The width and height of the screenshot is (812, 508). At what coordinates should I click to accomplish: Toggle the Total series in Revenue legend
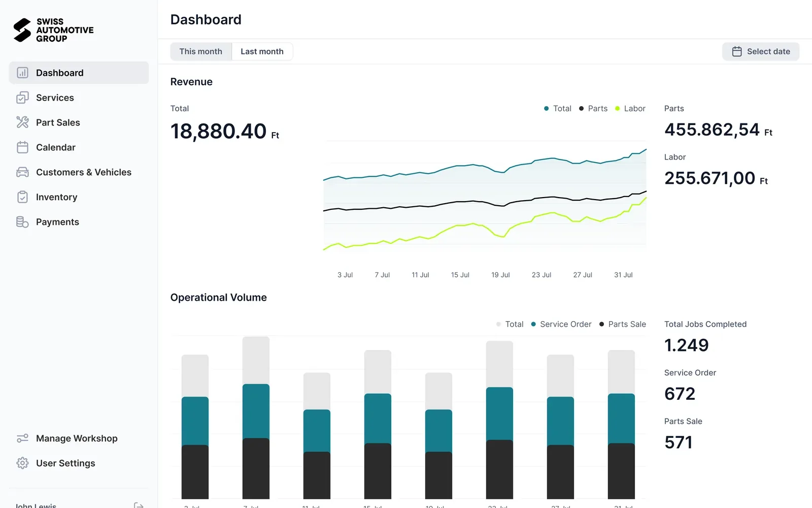(557, 109)
